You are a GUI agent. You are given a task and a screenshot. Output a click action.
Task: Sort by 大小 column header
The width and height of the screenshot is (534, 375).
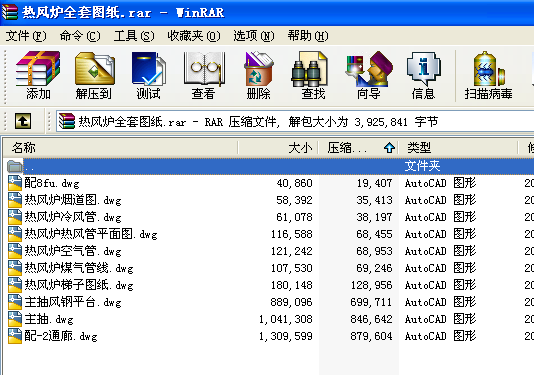click(278, 148)
